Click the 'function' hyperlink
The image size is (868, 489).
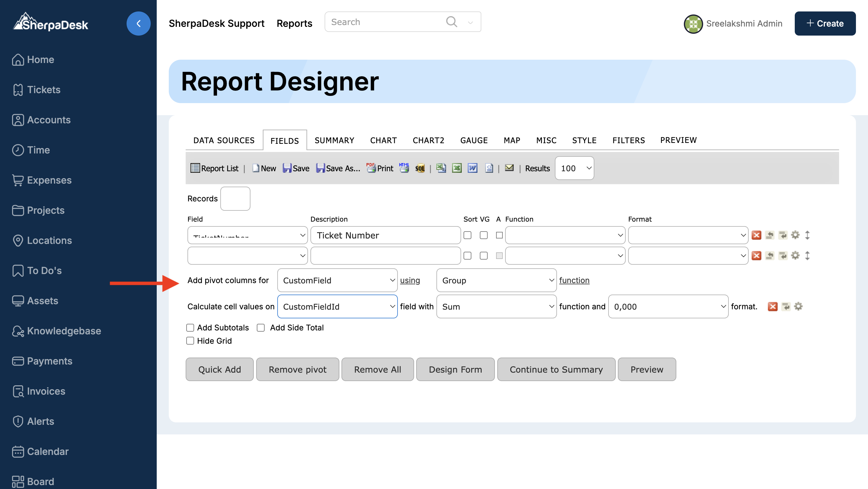574,280
